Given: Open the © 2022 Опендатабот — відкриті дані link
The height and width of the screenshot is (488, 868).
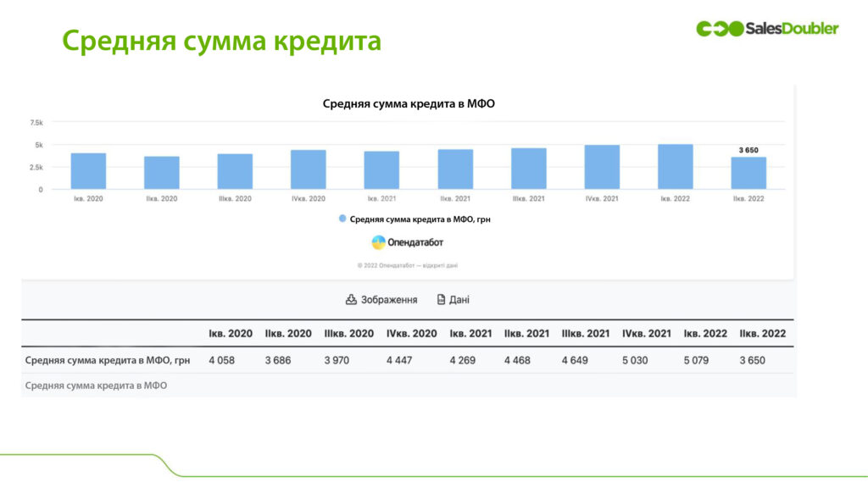Looking at the screenshot, I should [407, 264].
